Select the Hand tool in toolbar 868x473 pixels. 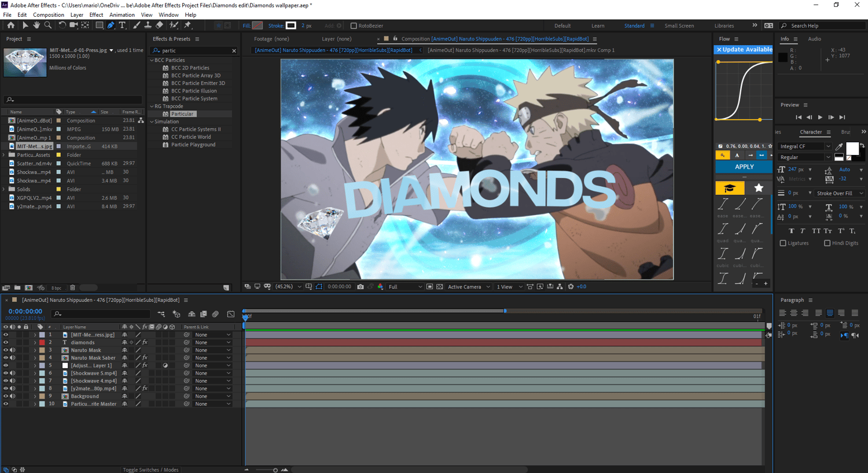point(36,25)
